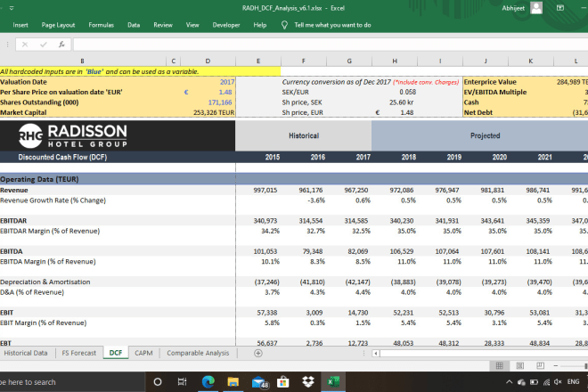Select column B header
The image size is (588, 392).
coord(83,61)
